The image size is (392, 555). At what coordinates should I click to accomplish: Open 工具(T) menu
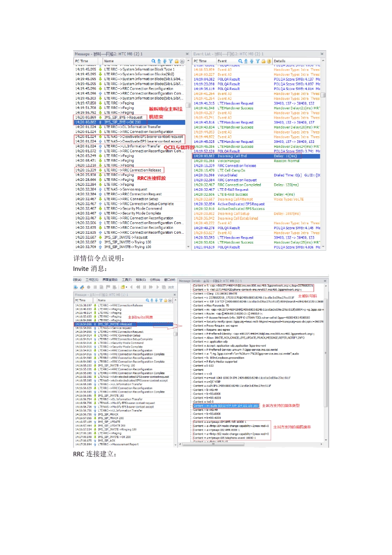(127, 280)
